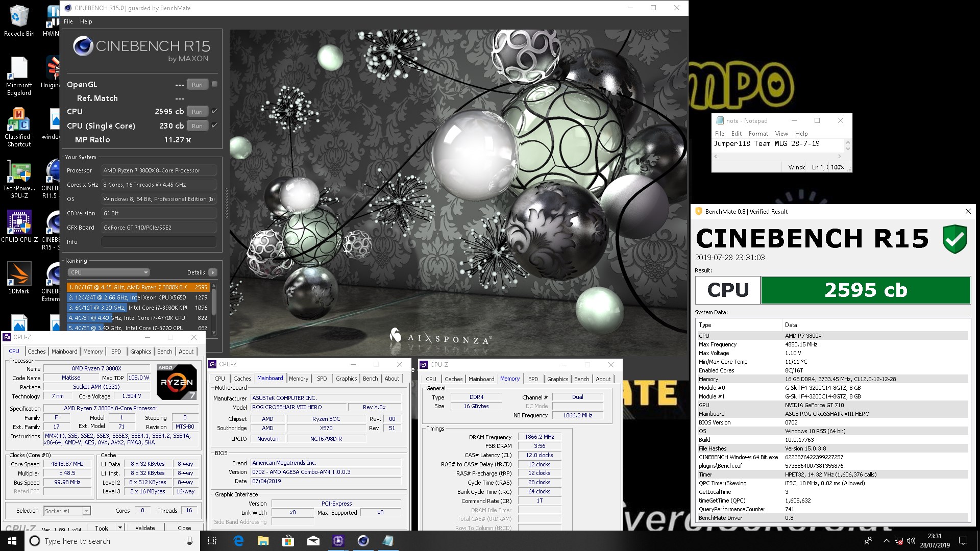Switch to SPD tab in CPU-Z Mainboard window
980x551 pixels.
point(322,379)
